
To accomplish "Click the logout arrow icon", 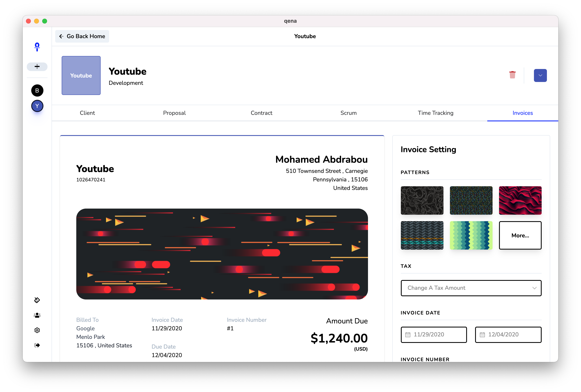I will 37,345.
